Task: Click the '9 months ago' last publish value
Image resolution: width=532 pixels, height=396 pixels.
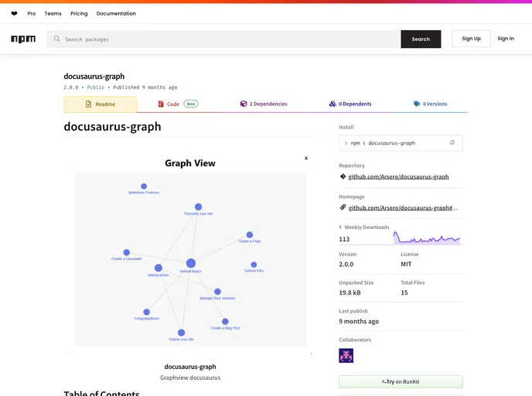Action: [359, 321]
